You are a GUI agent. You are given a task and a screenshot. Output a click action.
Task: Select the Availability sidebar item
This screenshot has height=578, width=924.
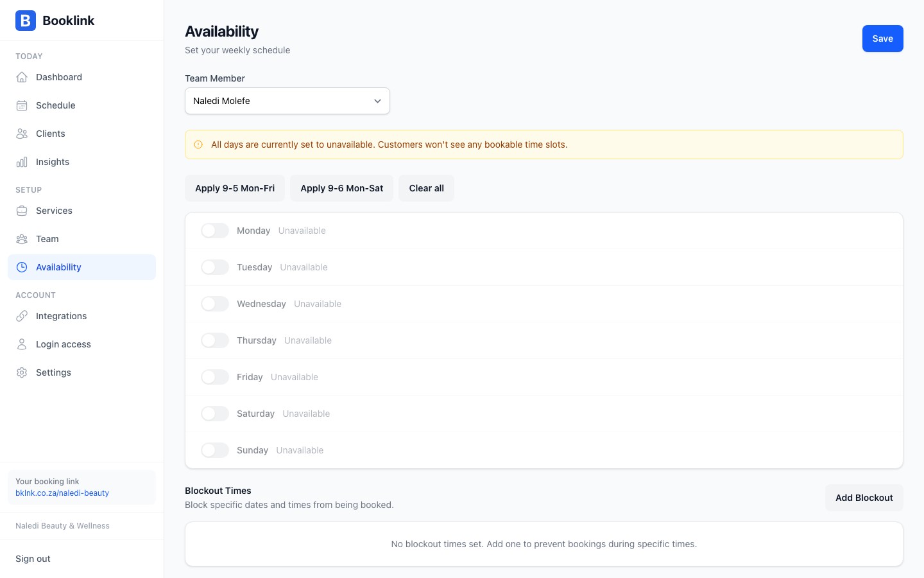tap(81, 267)
